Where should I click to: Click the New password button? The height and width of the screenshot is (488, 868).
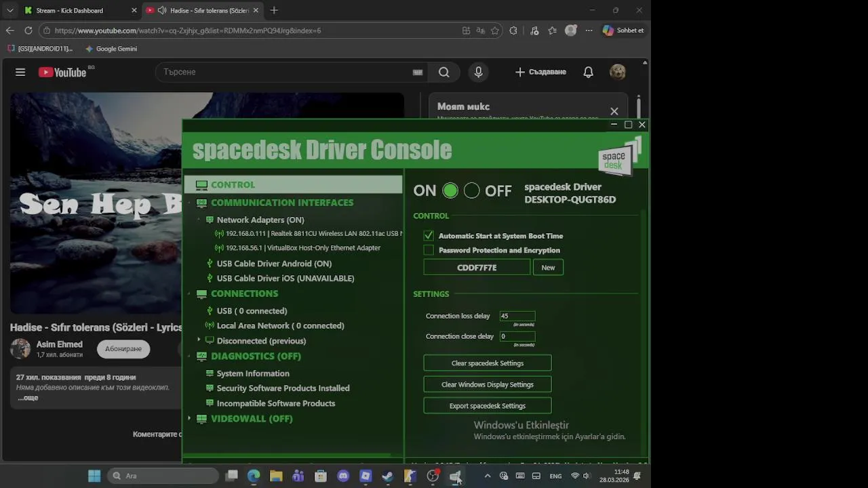click(x=548, y=268)
